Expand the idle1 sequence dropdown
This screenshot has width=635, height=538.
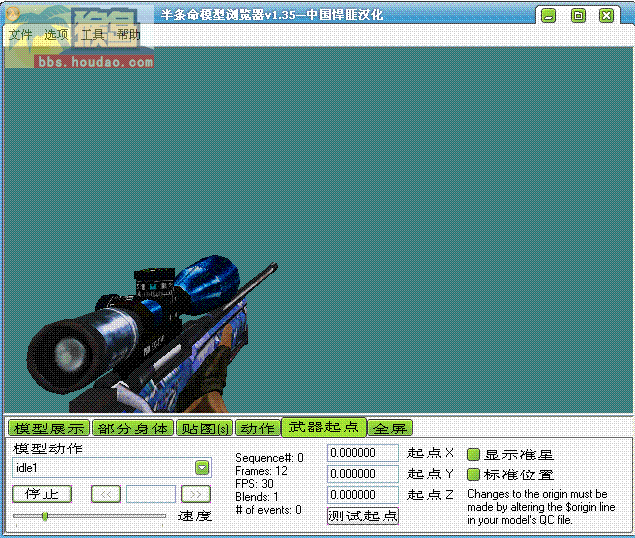(202, 468)
